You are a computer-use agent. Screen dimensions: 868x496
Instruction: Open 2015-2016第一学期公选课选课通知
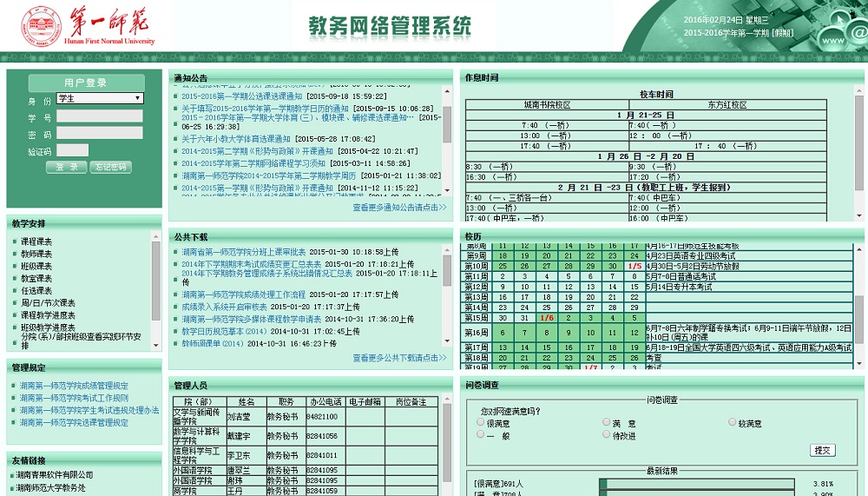(242, 96)
